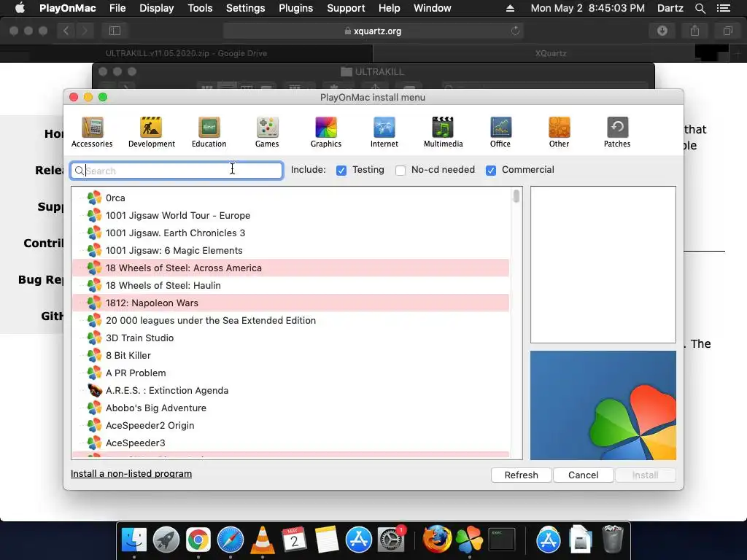Screen dimensions: 747x560
Task: Open Notification Center list icon
Action: click(x=723, y=8)
